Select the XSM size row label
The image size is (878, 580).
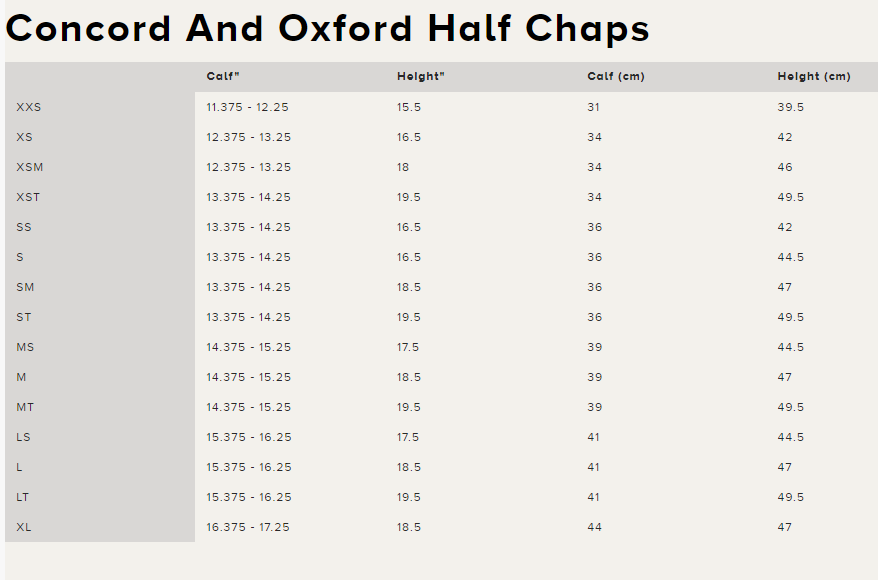[30, 167]
